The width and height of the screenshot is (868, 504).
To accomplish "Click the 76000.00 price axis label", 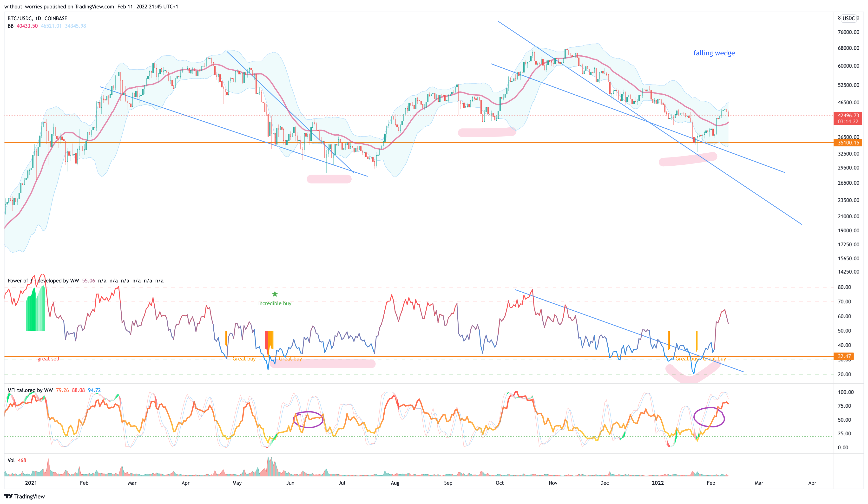I will tap(848, 32).
